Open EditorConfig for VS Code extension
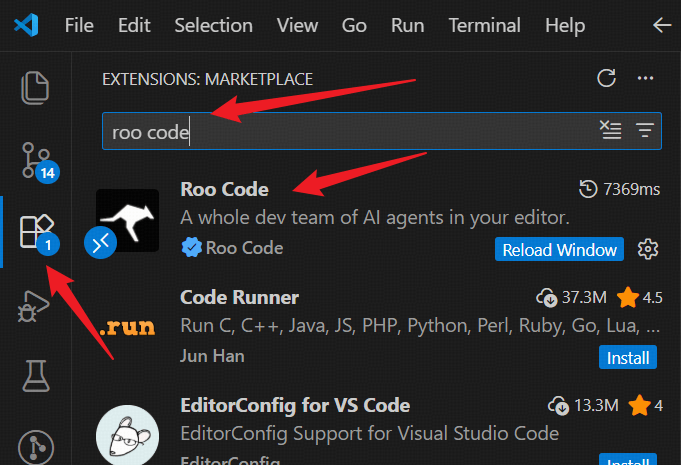 tap(295, 406)
